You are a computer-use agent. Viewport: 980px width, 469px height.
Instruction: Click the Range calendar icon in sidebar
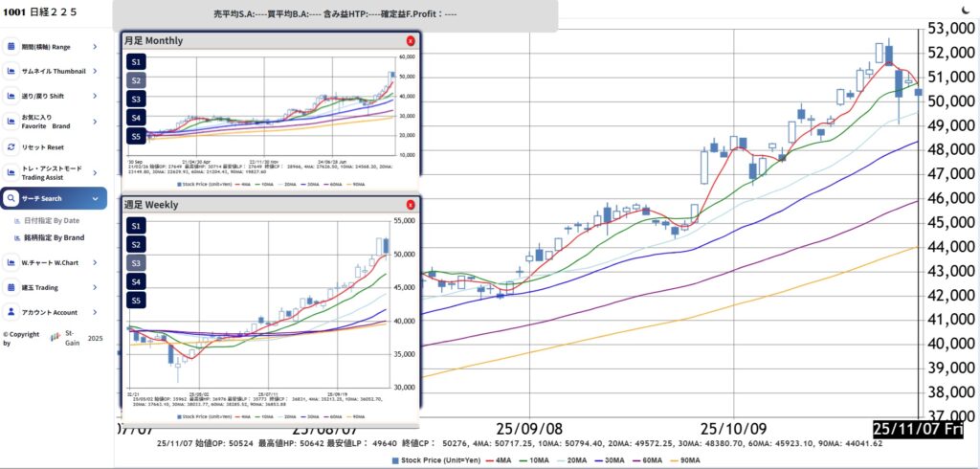11,46
